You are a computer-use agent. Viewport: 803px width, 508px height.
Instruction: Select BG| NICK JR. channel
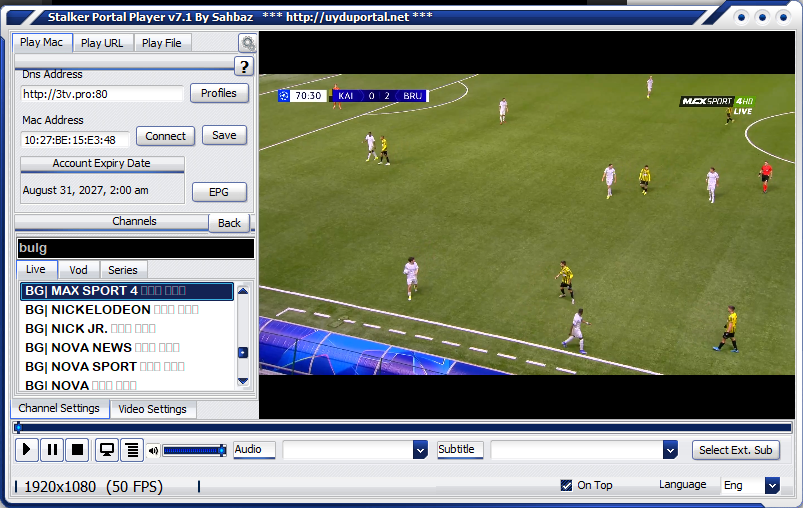[126, 329]
